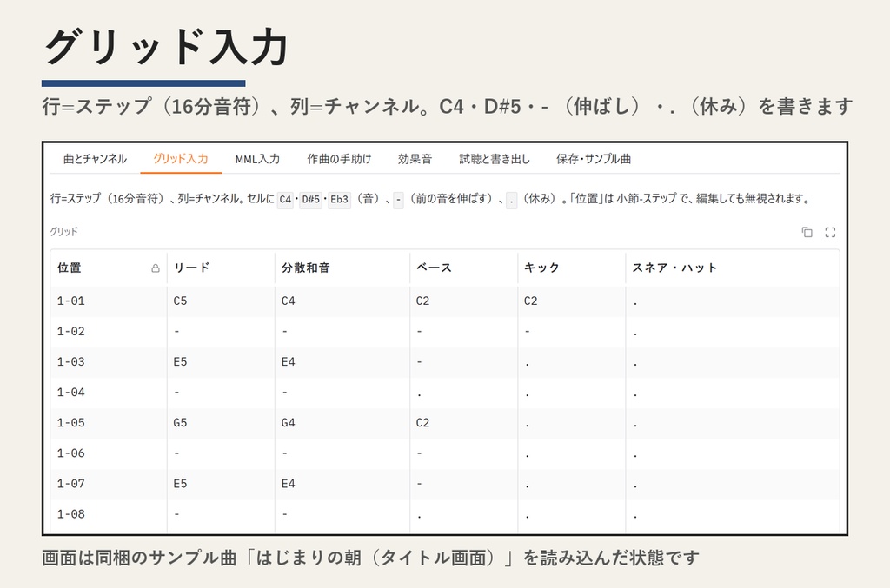Select the リード sustain cell in row 1-02
The image size is (890, 588).
click(221, 332)
